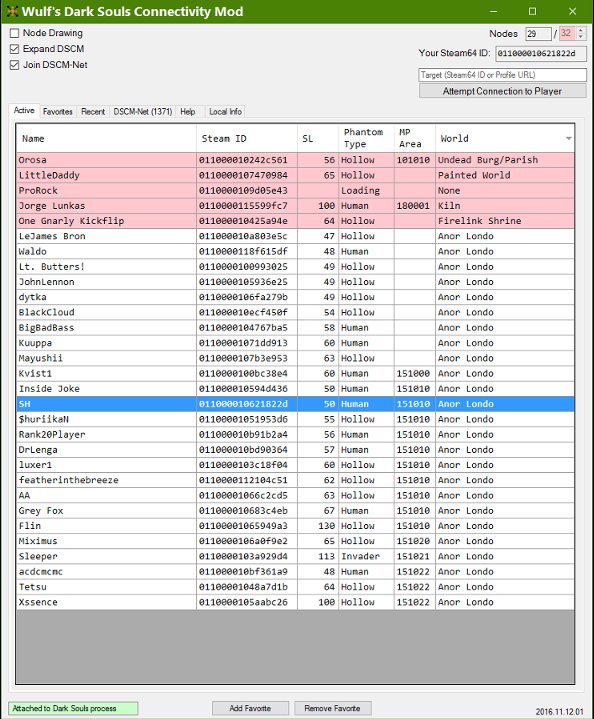Screen dimensions: 594x719
Task: Select the JohnLennon row
Action: coord(295,282)
